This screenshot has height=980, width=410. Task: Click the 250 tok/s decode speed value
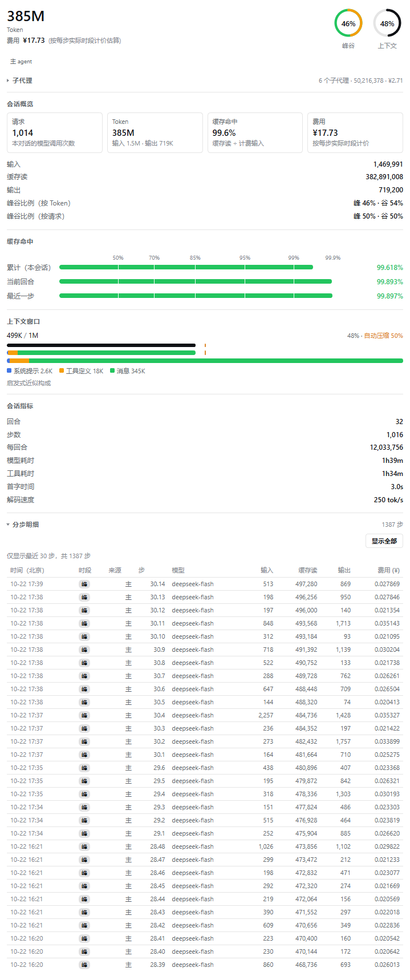click(388, 499)
